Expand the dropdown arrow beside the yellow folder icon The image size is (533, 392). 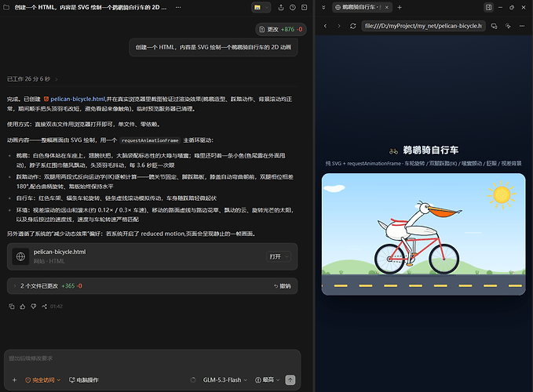point(267,7)
